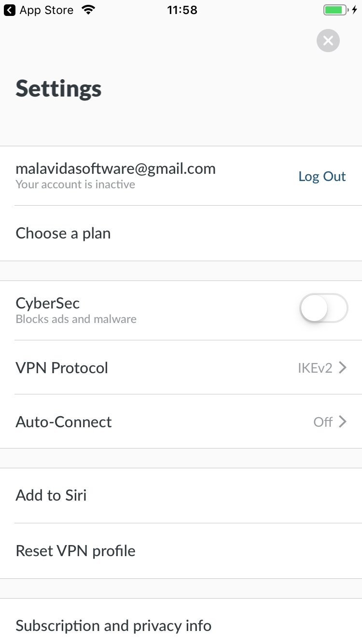Tap the Auto-Connect Off value
This screenshot has width=362, height=644.
323,422
